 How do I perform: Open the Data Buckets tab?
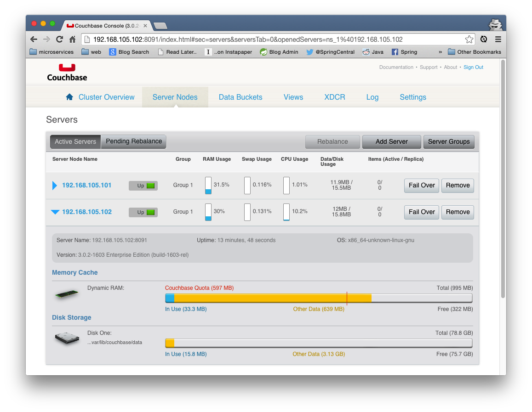pyautogui.click(x=240, y=97)
